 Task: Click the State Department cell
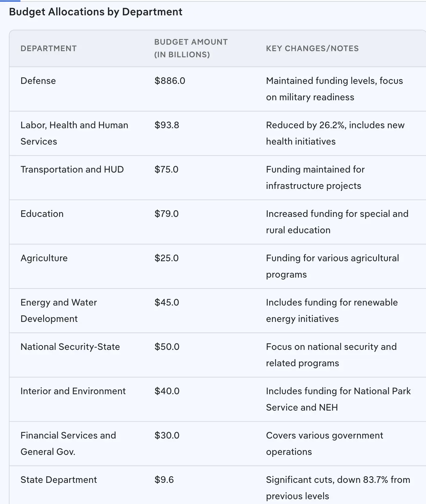59,480
